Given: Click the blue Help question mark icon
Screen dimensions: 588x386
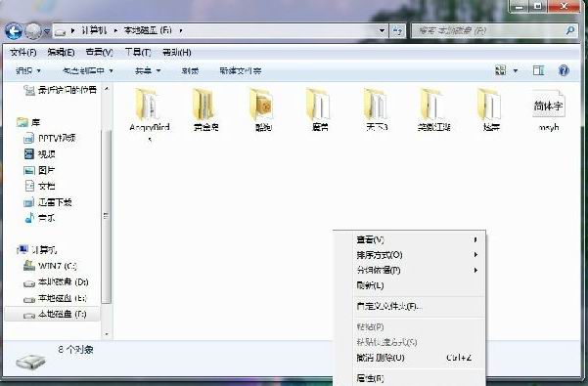Looking at the screenshot, I should coord(564,70).
